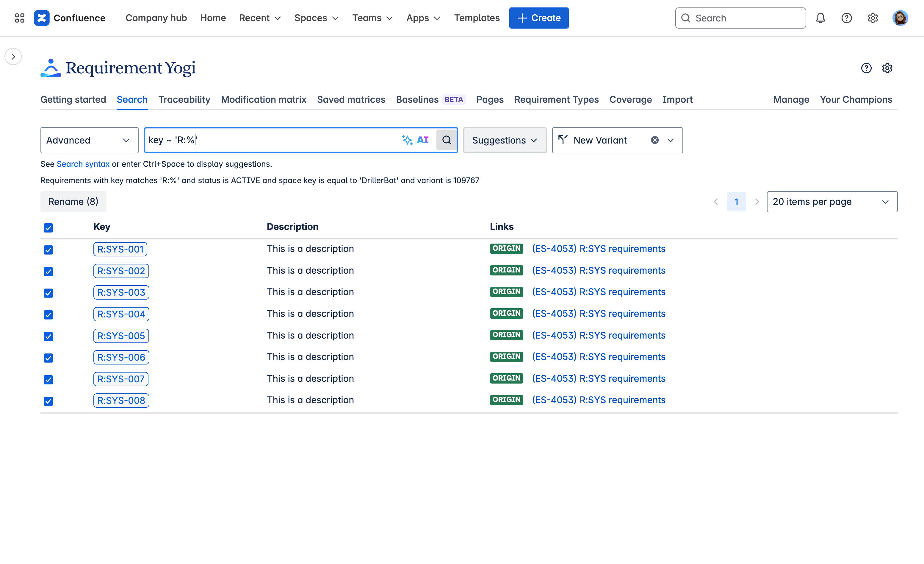Open the Baselines tab
The height and width of the screenshot is (564, 924).
417,99
